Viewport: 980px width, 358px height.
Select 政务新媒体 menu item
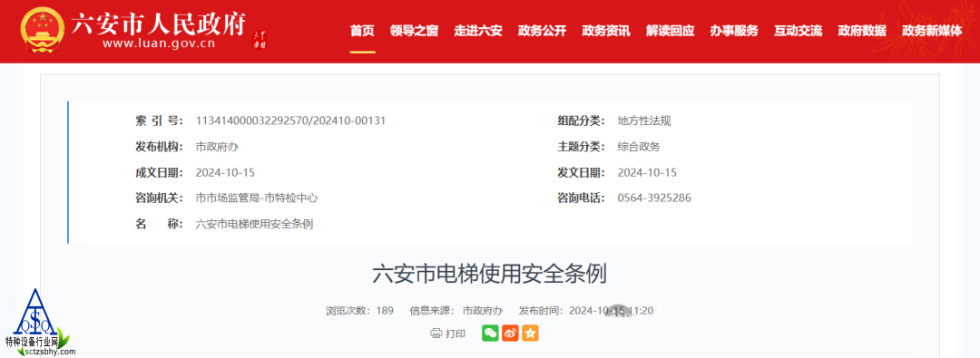coord(932,31)
